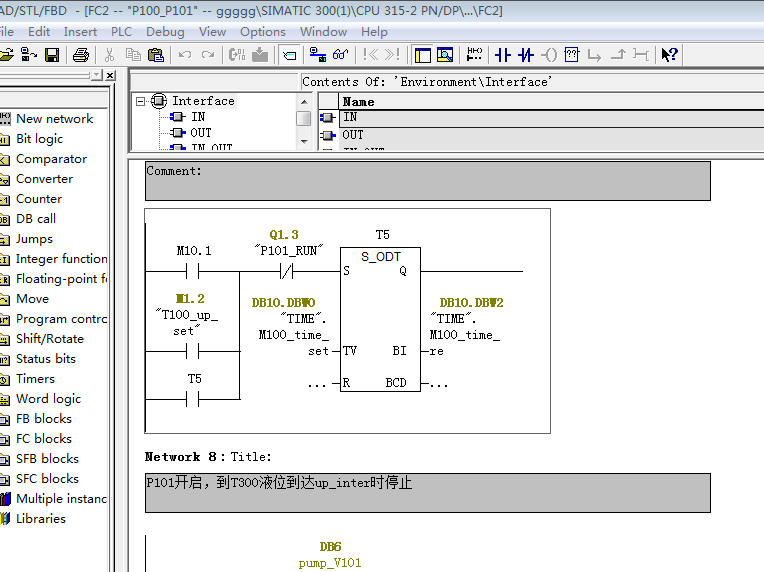
Task: Expand the SFC blocks folder
Action: pyautogui.click(x=47, y=478)
